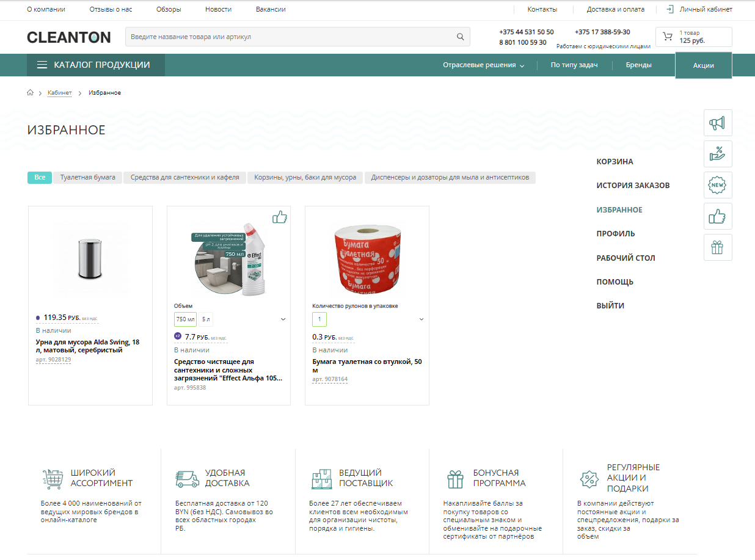Click the home icon in breadcrumbs

[30, 93]
